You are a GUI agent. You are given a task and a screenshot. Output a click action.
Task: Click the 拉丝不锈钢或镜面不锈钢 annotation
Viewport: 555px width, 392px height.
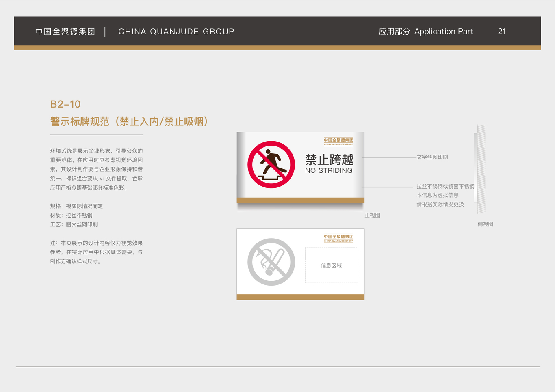click(445, 186)
